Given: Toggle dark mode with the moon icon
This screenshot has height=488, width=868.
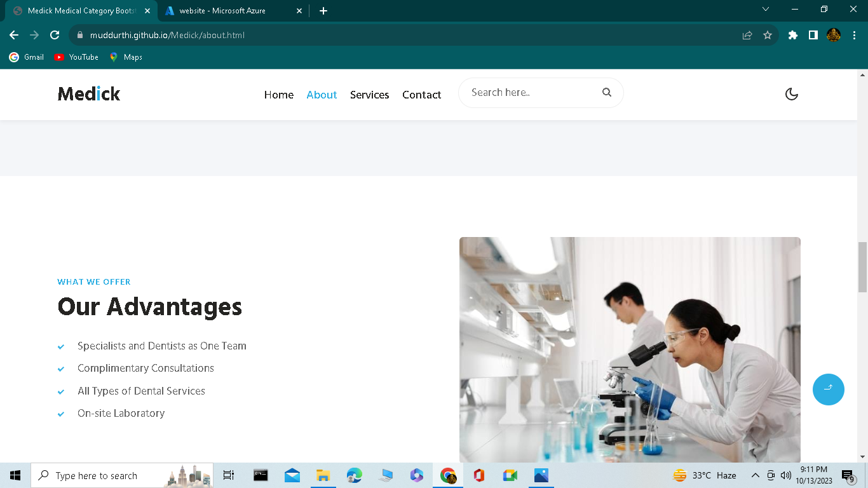Looking at the screenshot, I should pyautogui.click(x=792, y=93).
